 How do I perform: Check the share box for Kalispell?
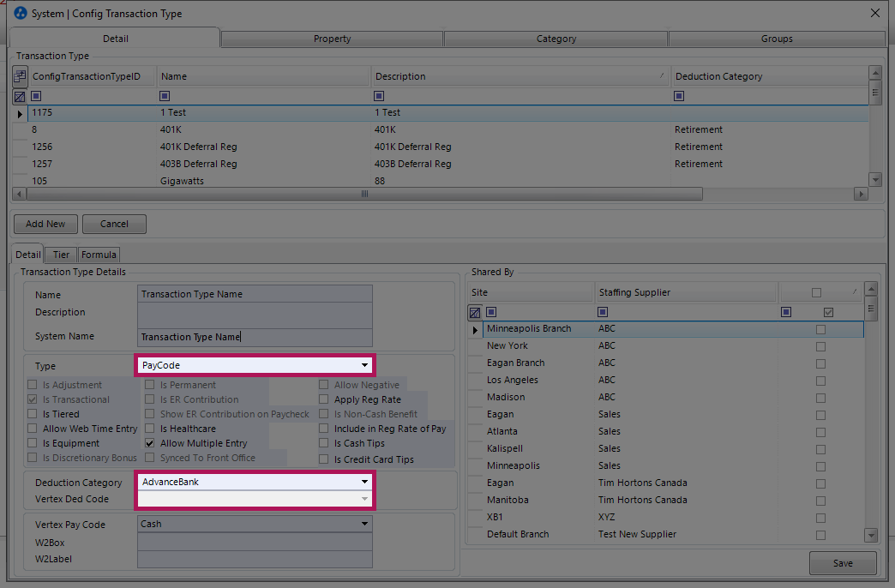coord(820,449)
